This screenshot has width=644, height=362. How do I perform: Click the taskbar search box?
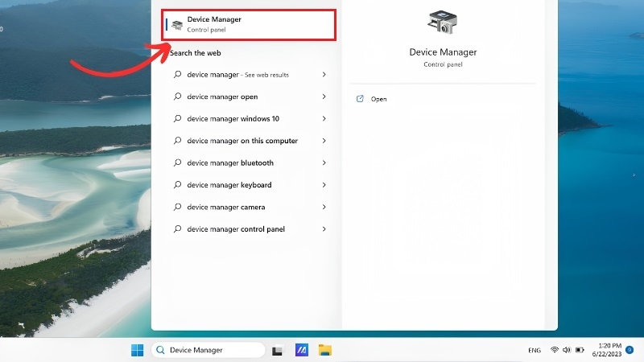[208, 350]
